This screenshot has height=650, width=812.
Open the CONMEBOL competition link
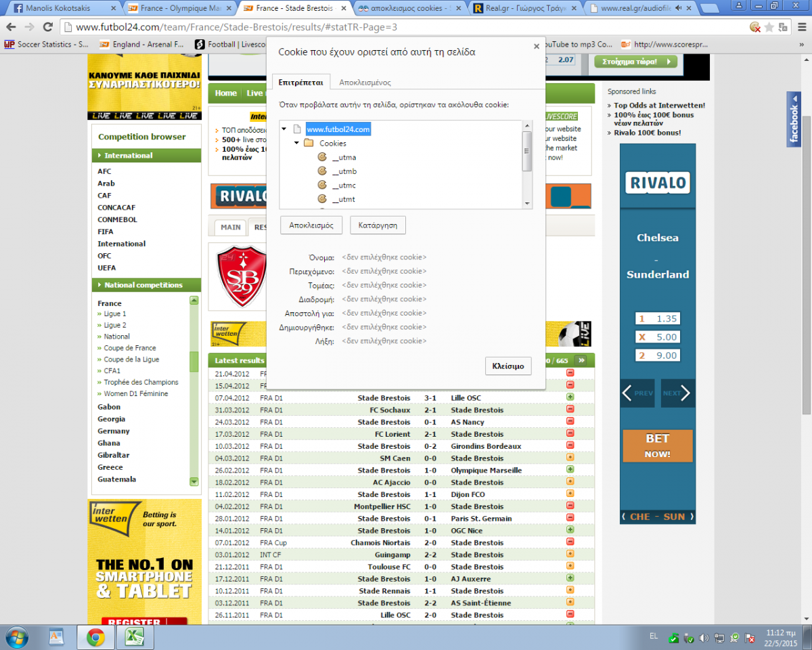[117, 219]
